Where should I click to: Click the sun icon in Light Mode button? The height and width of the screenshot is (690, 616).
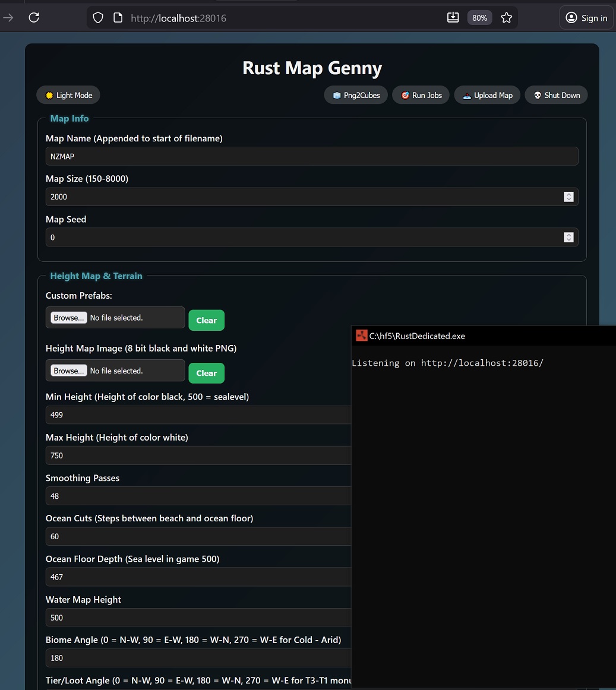49,96
